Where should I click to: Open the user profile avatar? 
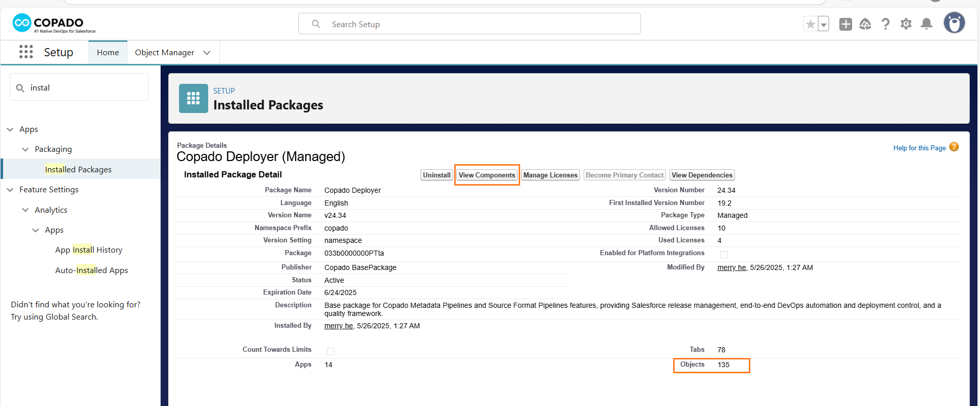pyautogui.click(x=954, y=23)
